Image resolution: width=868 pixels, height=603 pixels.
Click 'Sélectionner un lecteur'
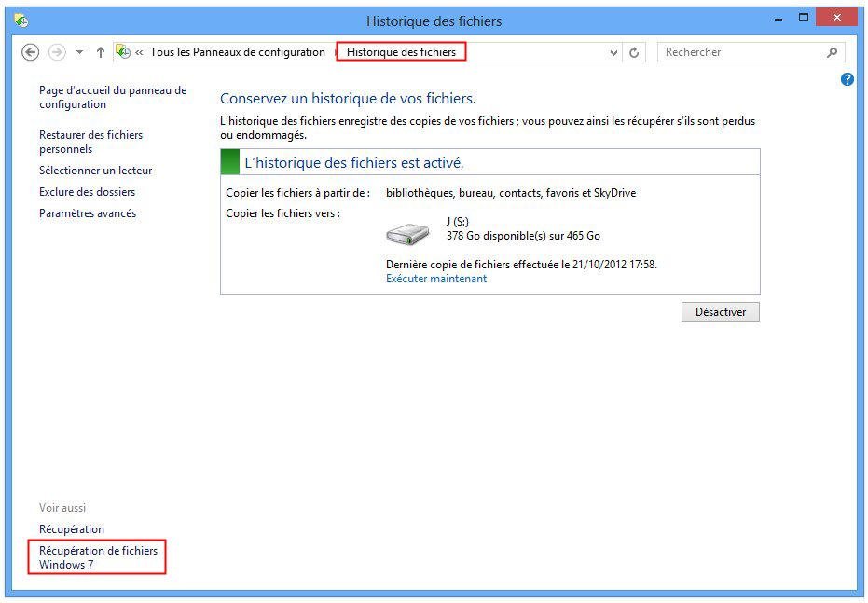[x=95, y=171]
